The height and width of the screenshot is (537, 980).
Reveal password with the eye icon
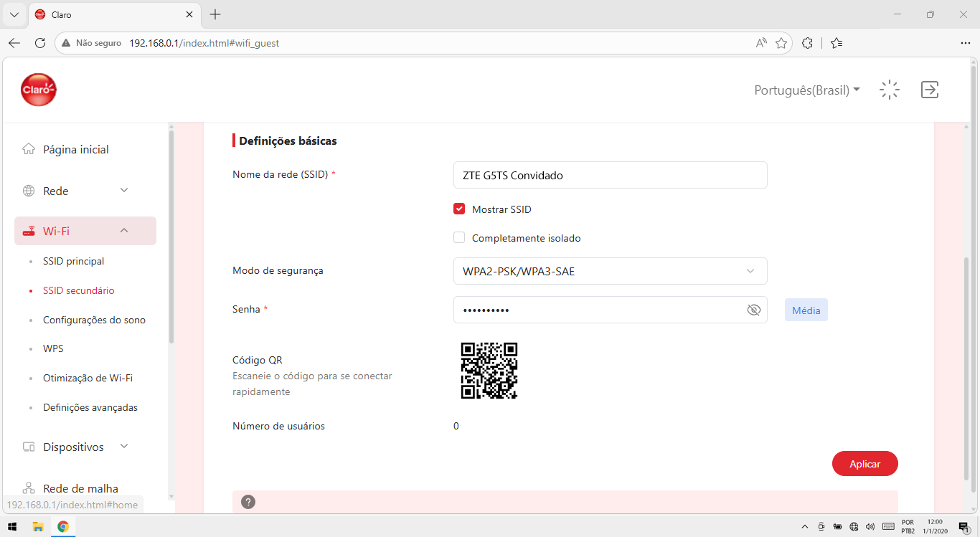pos(753,310)
